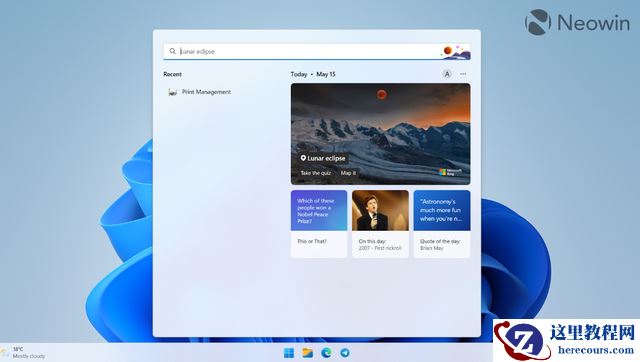Open the Nobel Peace Prize quiz card
Screen dimensions: 640x362
319,224
